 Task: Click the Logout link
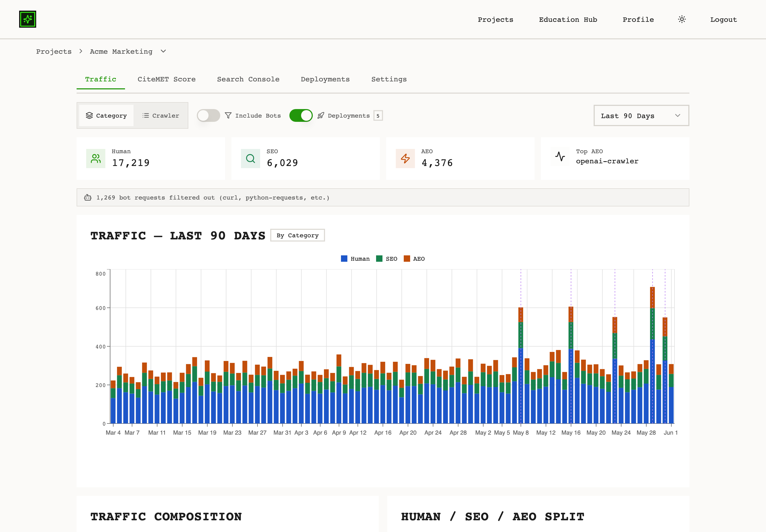point(724,19)
